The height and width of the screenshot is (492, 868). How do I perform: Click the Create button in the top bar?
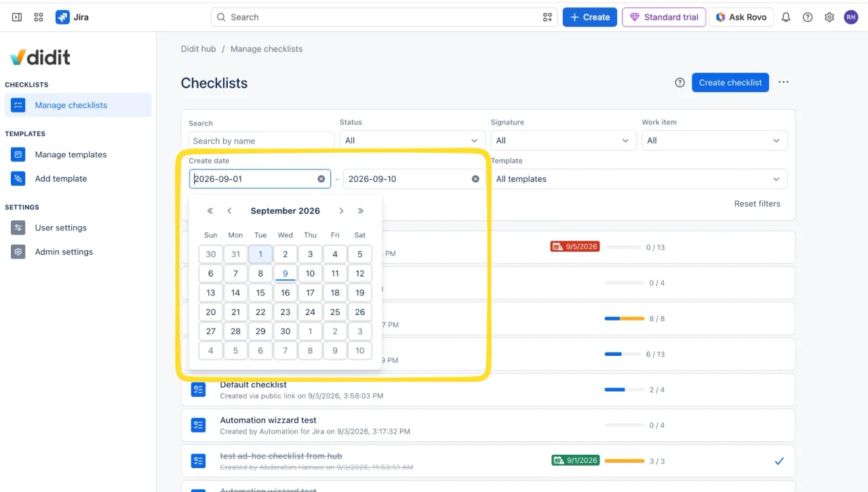pos(590,17)
